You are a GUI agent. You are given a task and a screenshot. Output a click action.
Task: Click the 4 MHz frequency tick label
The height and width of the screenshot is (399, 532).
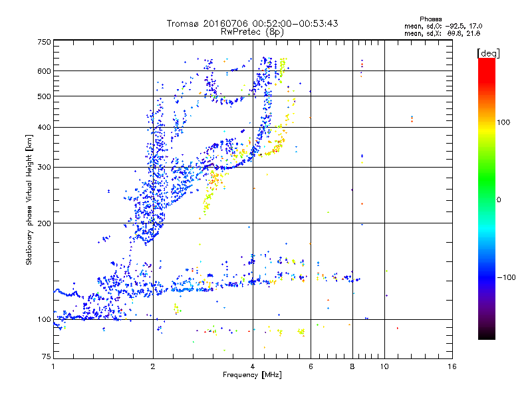pyautogui.click(x=253, y=366)
